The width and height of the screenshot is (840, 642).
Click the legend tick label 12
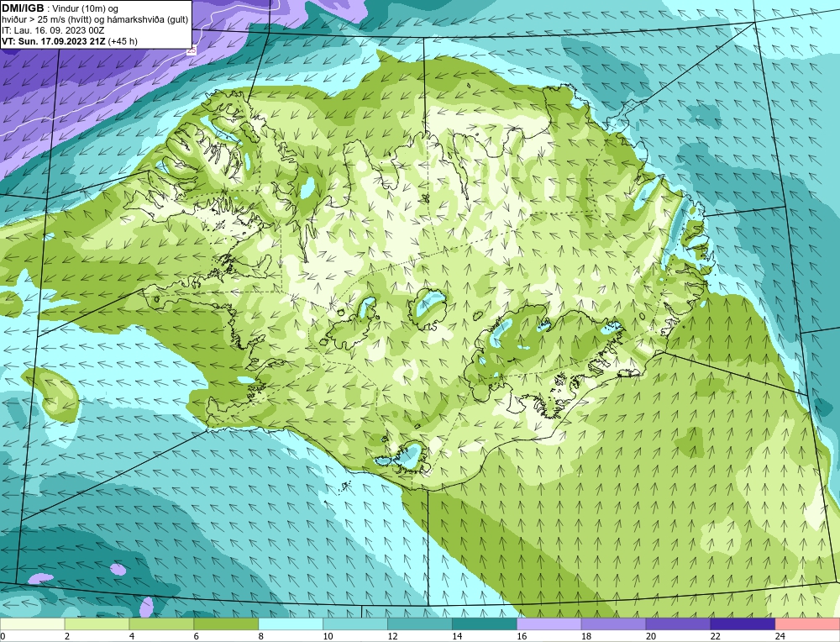coord(392,636)
